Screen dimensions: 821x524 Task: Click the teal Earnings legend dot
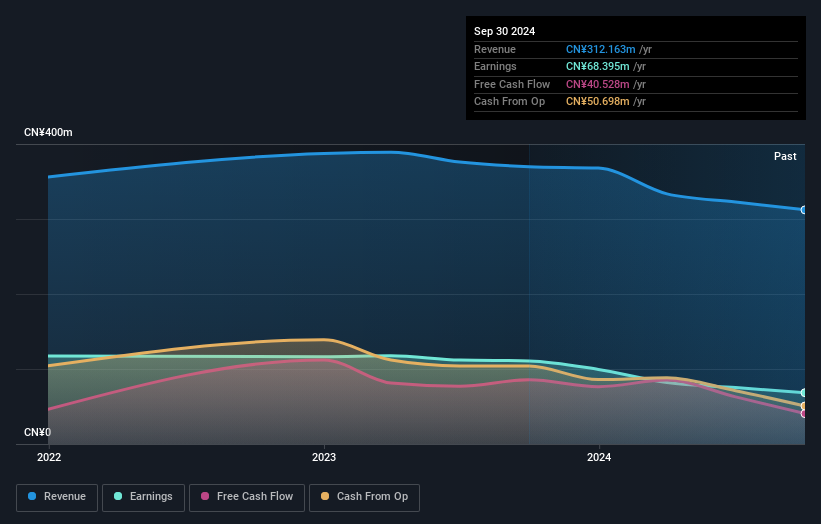(118, 496)
